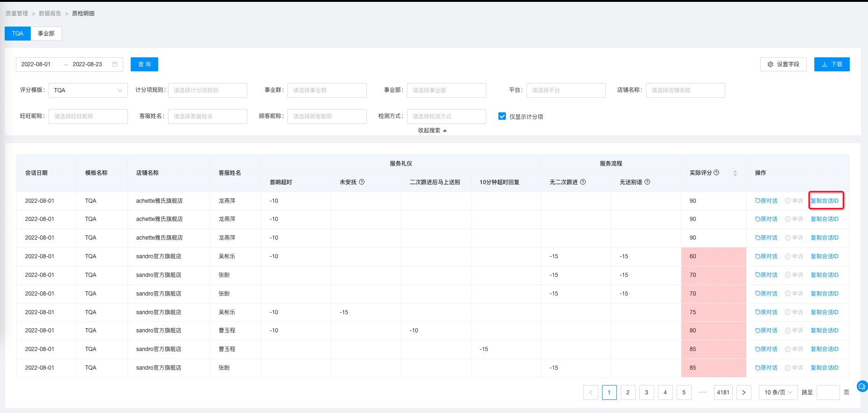
Task: Go to page 4
Action: (665, 392)
